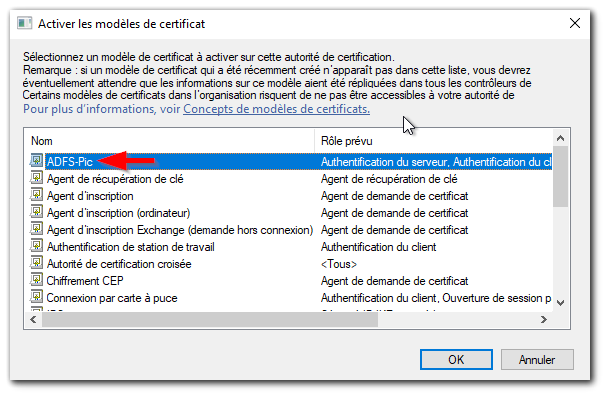Screen dimensions: 608x398
Task: Click the Authentification de station de travail icon
Action: 36,246
